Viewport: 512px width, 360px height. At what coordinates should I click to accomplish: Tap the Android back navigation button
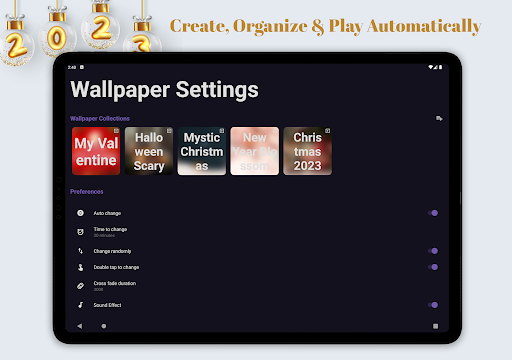[x=79, y=326]
